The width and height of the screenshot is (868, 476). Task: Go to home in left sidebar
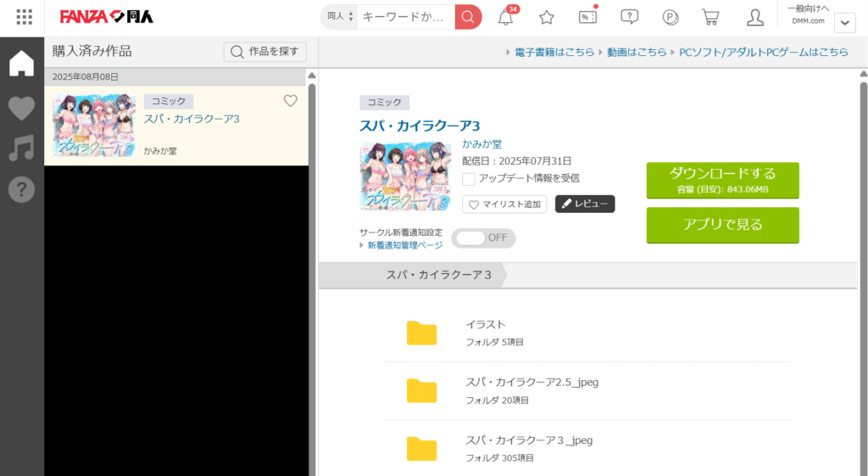tap(21, 63)
